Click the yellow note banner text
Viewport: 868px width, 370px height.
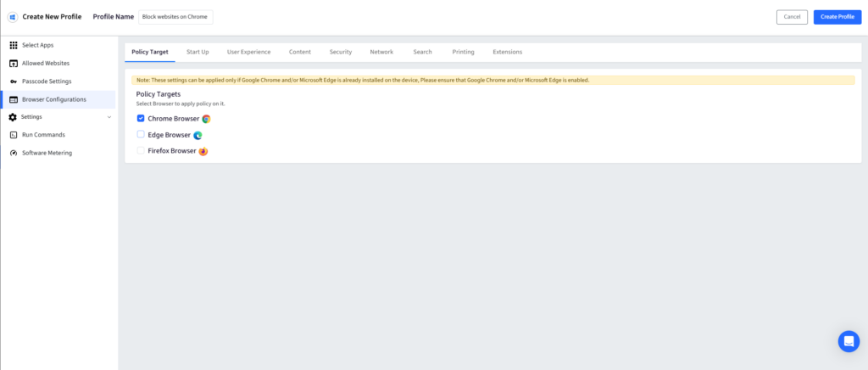point(363,81)
